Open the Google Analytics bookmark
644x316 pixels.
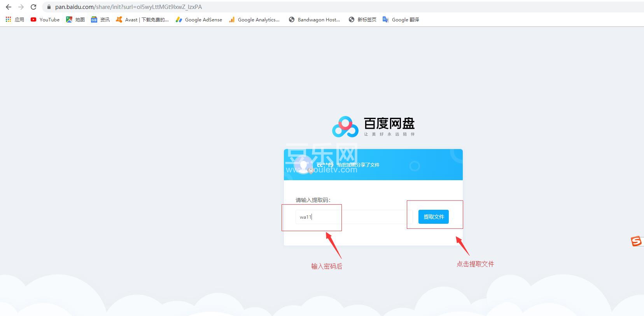pyautogui.click(x=254, y=19)
